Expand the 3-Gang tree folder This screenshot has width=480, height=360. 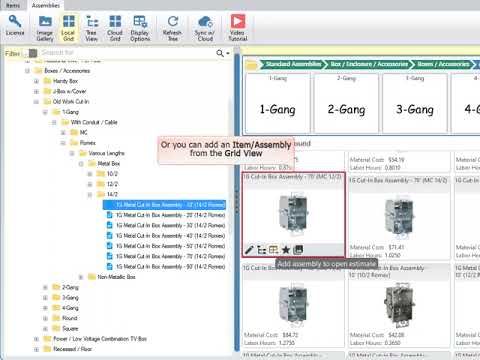(45, 298)
